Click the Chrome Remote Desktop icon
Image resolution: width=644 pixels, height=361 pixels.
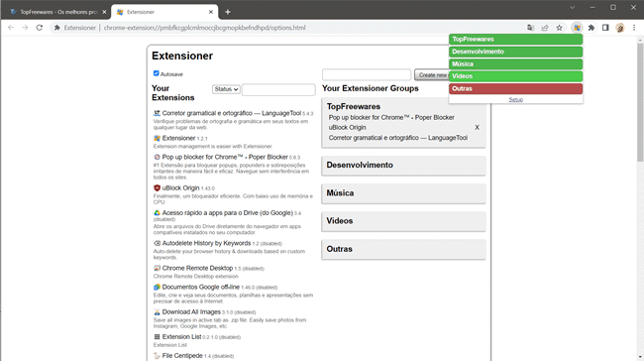(157, 268)
